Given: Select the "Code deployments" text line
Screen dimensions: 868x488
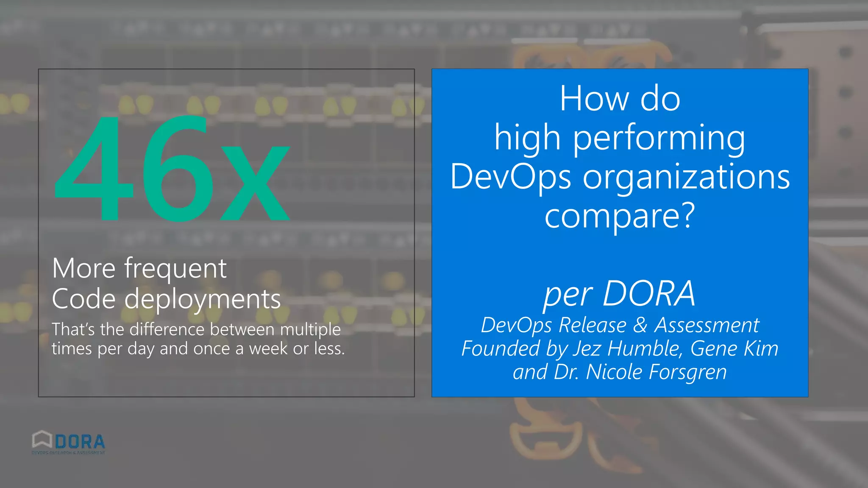Looking at the screenshot, I should coord(166,299).
